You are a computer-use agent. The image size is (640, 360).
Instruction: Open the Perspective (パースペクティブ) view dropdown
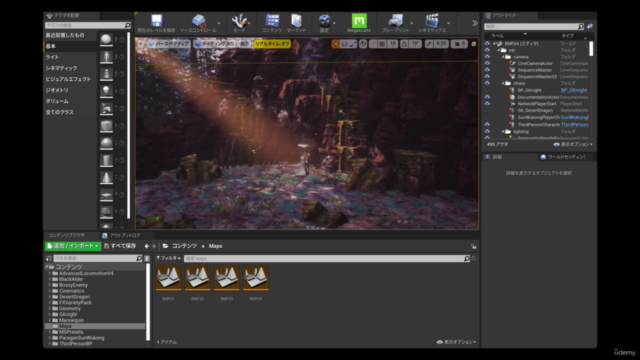169,44
